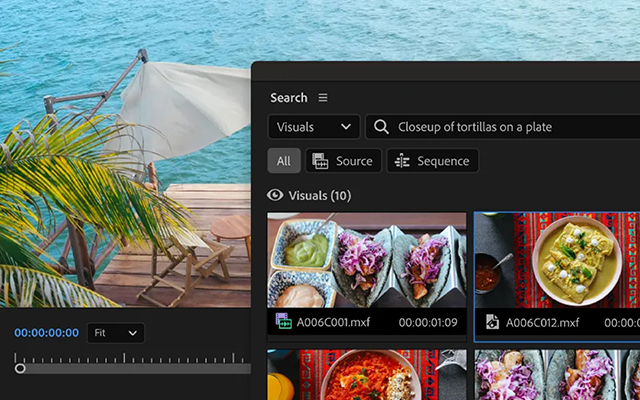The width and height of the screenshot is (640, 400).
Task: Click the A006C012.mxf file name
Action: (x=542, y=323)
